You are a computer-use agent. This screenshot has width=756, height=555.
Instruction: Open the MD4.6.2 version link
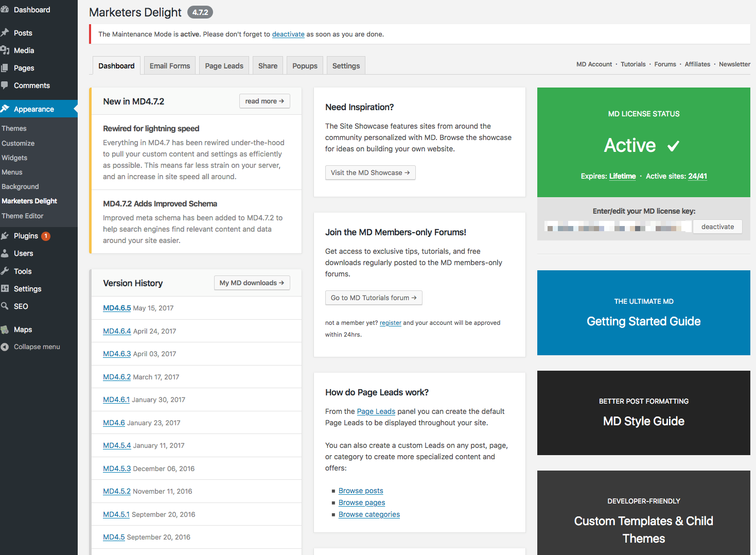(117, 377)
